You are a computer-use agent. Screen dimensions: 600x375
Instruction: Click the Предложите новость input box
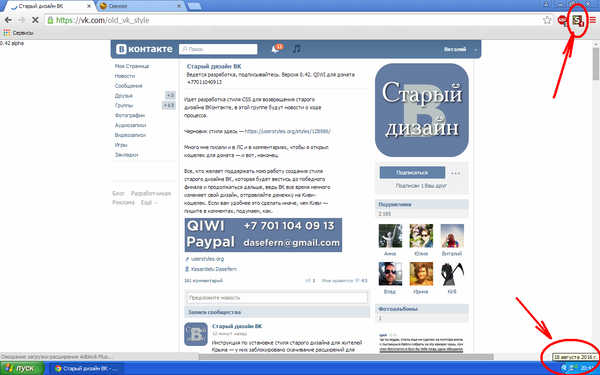[x=277, y=298]
